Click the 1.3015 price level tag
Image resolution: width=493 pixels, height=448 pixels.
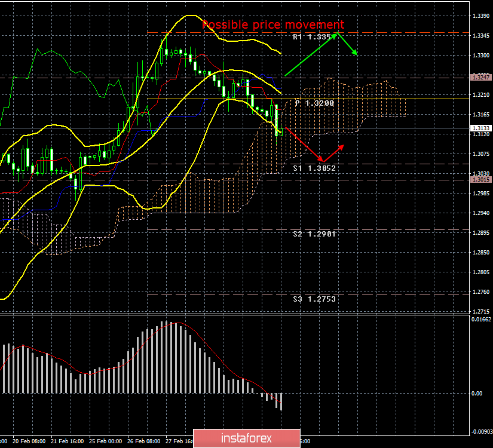[x=481, y=180]
